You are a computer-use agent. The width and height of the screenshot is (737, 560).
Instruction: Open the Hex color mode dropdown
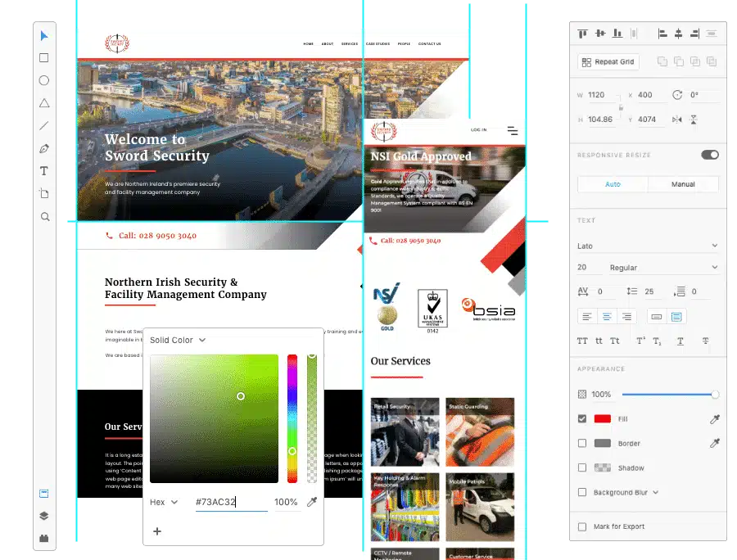(164, 502)
